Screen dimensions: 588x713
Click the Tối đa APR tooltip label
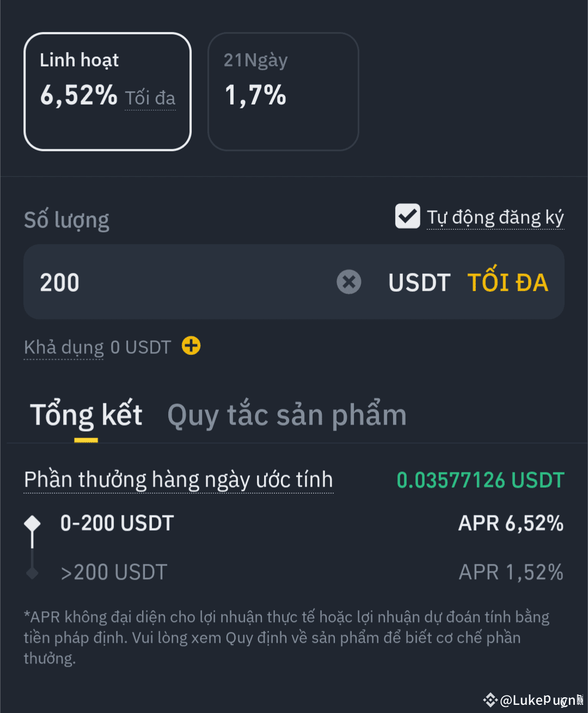(x=150, y=98)
